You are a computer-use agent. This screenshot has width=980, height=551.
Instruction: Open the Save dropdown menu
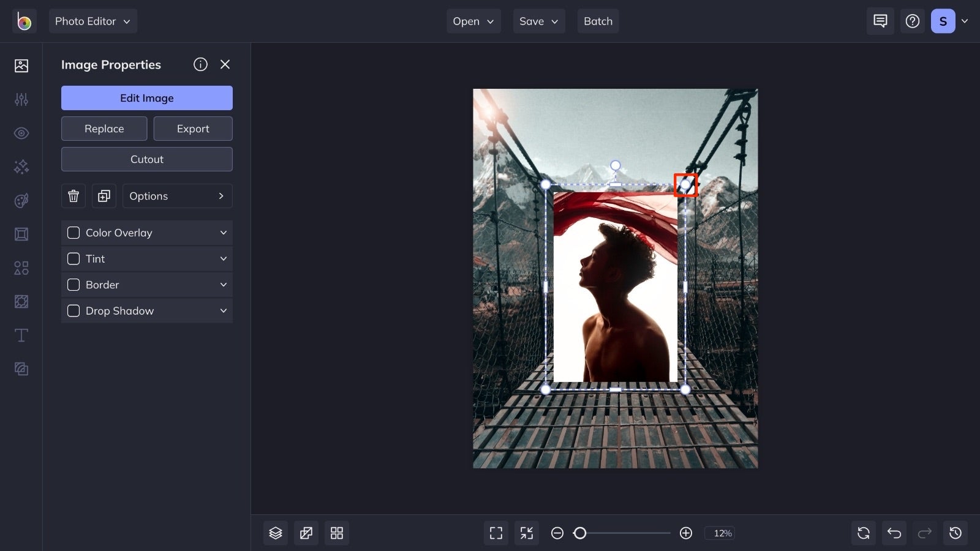538,21
